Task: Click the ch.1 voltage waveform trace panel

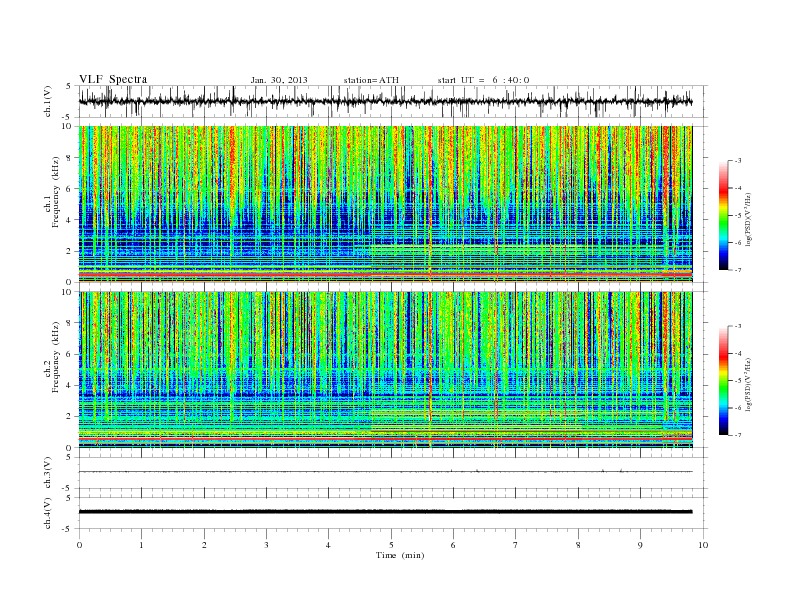Action: (393, 101)
